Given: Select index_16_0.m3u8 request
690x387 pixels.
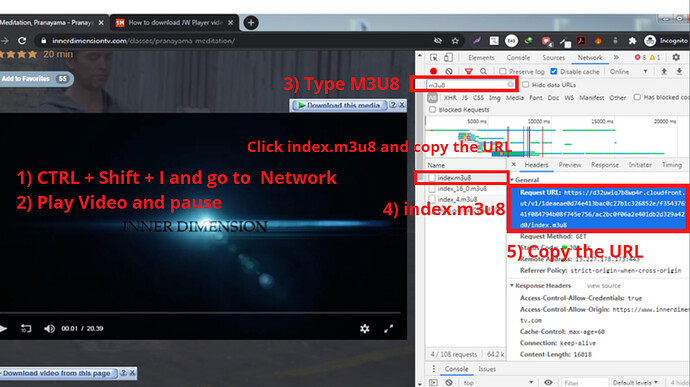Looking at the screenshot, I should [462, 188].
